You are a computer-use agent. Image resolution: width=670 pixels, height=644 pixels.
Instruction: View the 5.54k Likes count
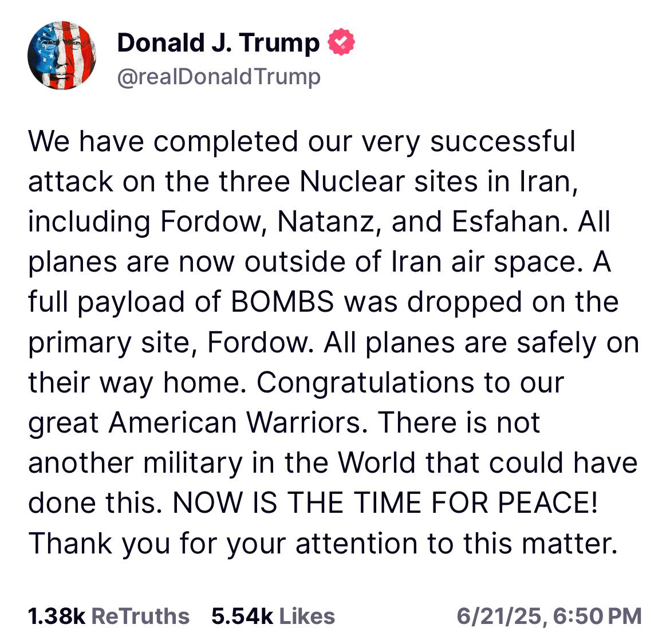click(x=242, y=616)
